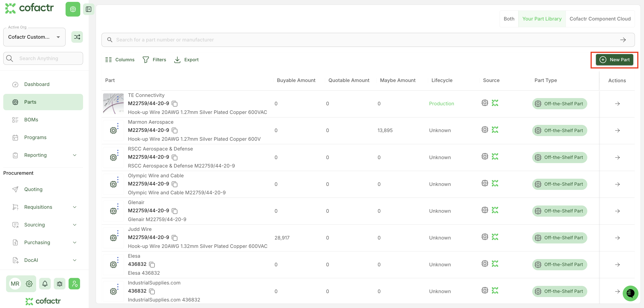Open the Active Org dropdown
The height and width of the screenshot is (308, 644).
point(34,37)
